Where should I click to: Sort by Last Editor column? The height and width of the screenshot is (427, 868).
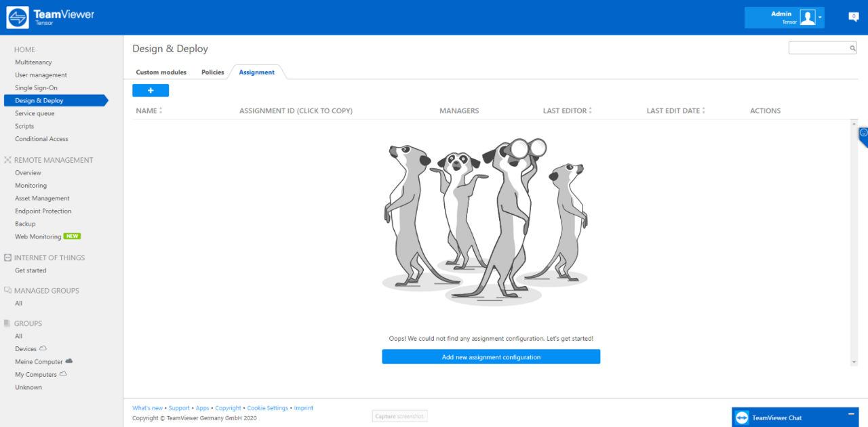tap(568, 110)
